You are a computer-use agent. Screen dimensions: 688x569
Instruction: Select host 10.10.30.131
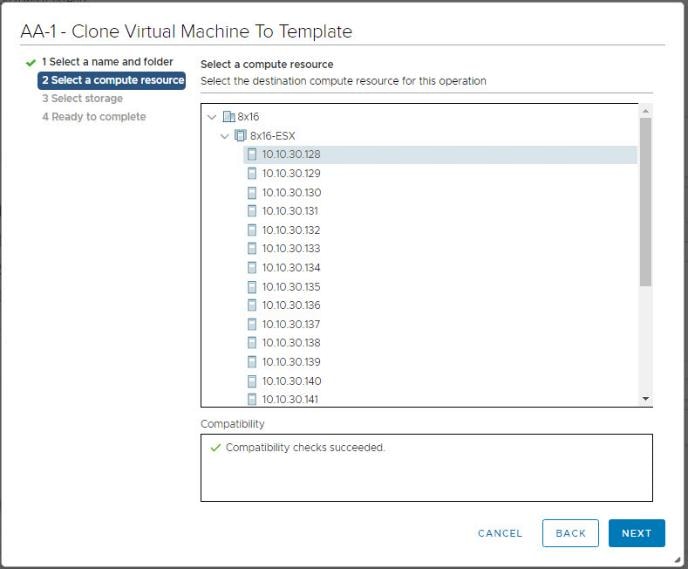(x=290, y=211)
